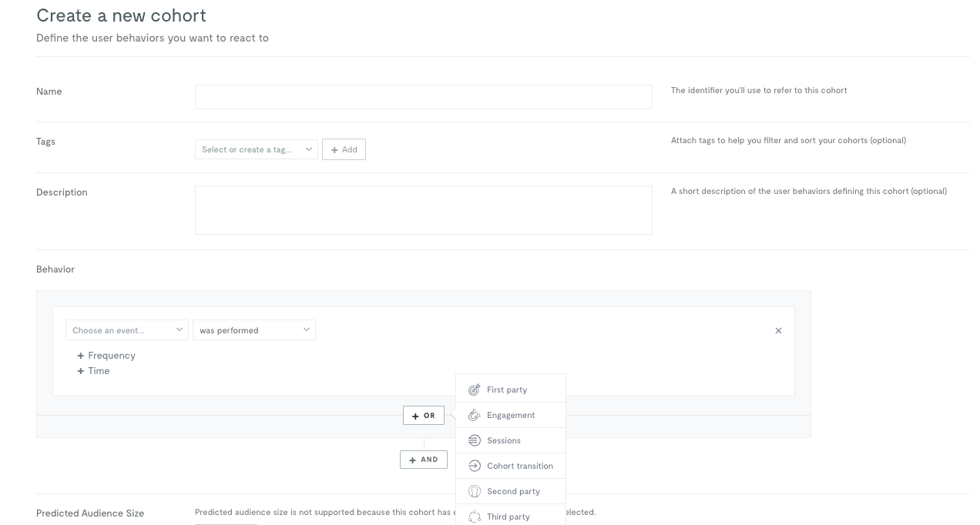Expand the Time option
This screenshot has height=525, width=980.
(x=93, y=371)
